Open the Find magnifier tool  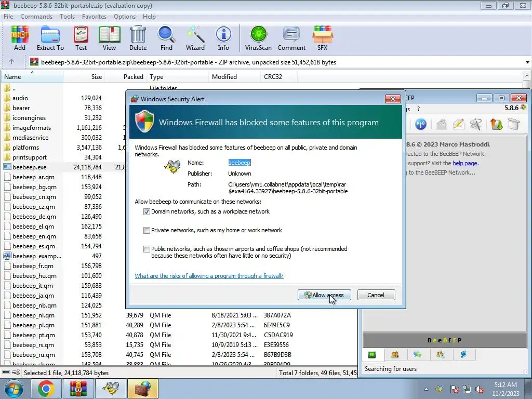tap(166, 37)
